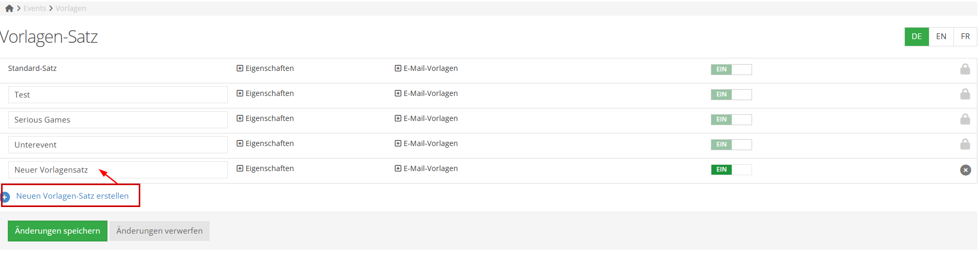
Task: Expand E-Mail-Vorlagen for Unterevent
Action: [x=426, y=143]
